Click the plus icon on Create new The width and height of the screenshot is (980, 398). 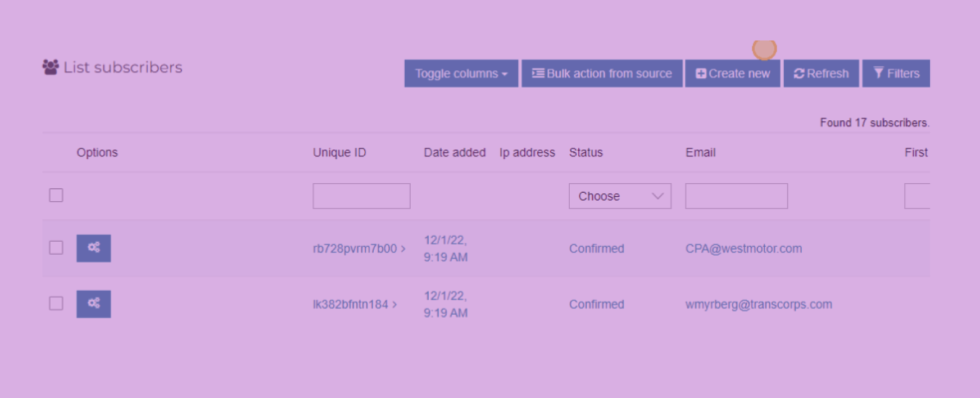pyautogui.click(x=701, y=74)
